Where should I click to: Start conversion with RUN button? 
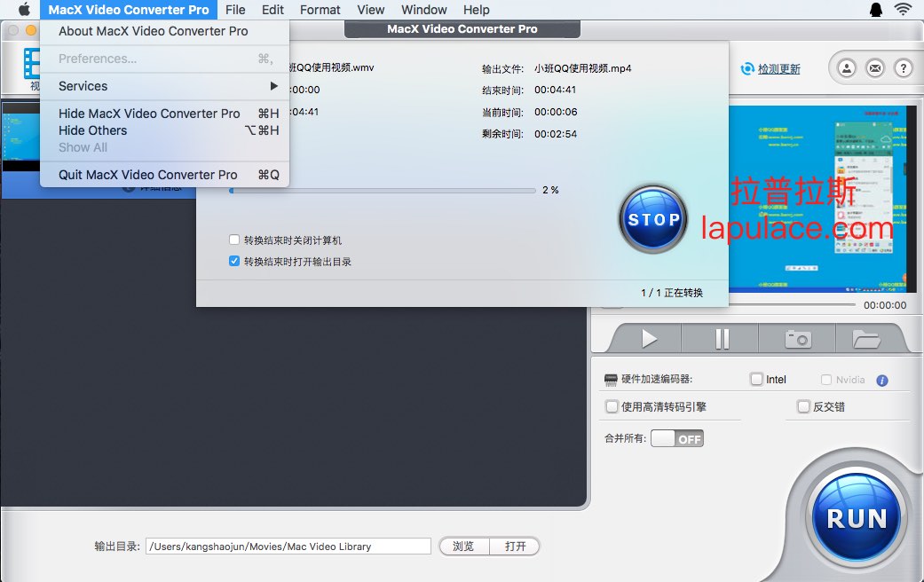coord(857,518)
